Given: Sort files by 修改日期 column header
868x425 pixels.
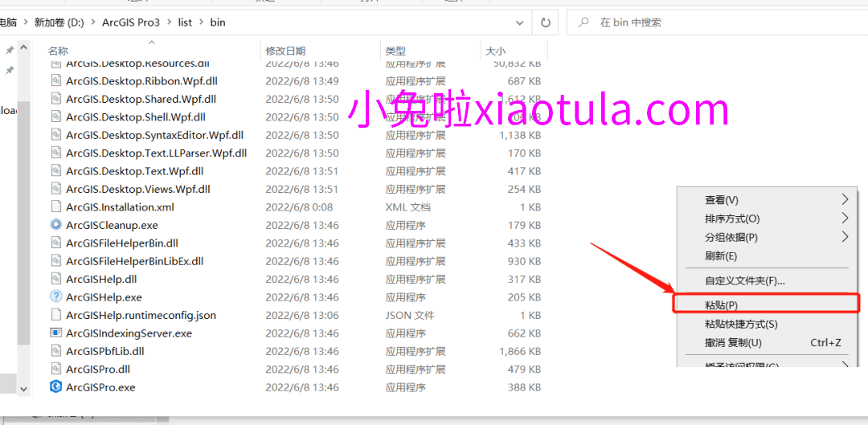Looking at the screenshot, I should pyautogui.click(x=285, y=51).
